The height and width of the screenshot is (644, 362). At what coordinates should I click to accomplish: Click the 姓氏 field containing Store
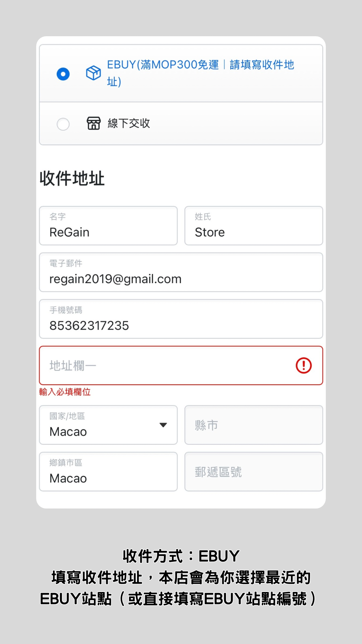[254, 226]
